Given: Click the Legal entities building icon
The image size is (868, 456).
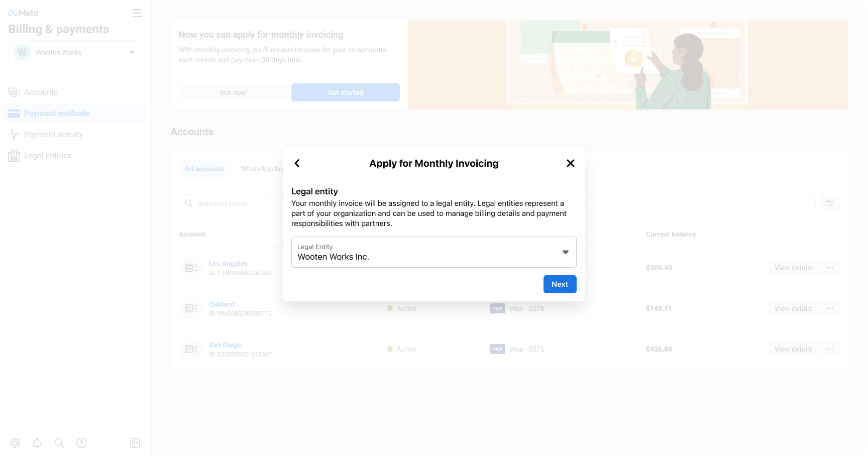Looking at the screenshot, I should [x=14, y=156].
